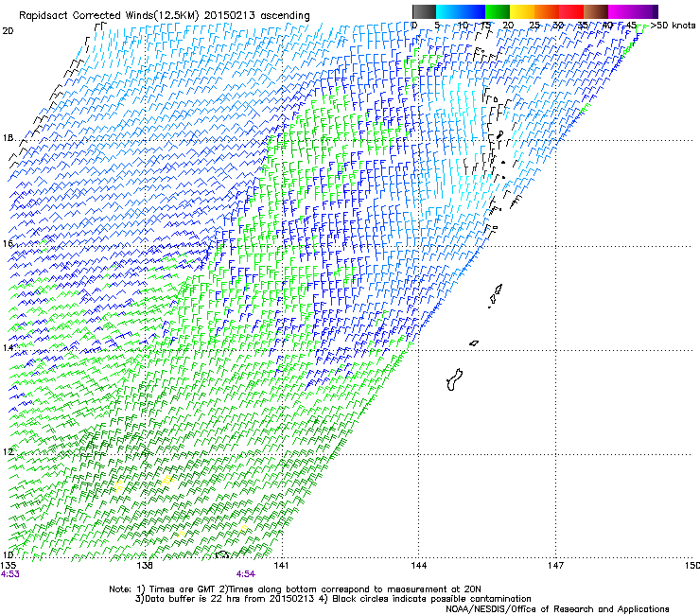Click the red 30-35 knots color bar segment
This screenshot has width=700, height=615.
[571, 11]
